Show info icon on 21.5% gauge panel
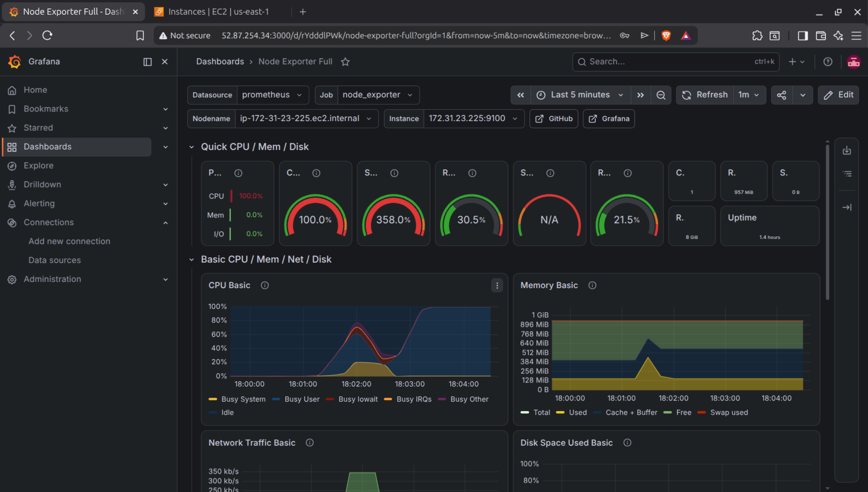 (627, 173)
